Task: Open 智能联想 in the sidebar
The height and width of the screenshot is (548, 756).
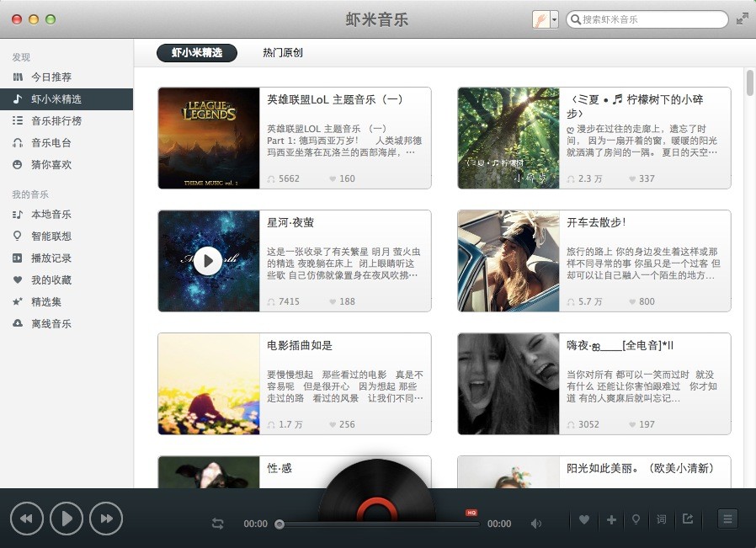Action: [67, 237]
